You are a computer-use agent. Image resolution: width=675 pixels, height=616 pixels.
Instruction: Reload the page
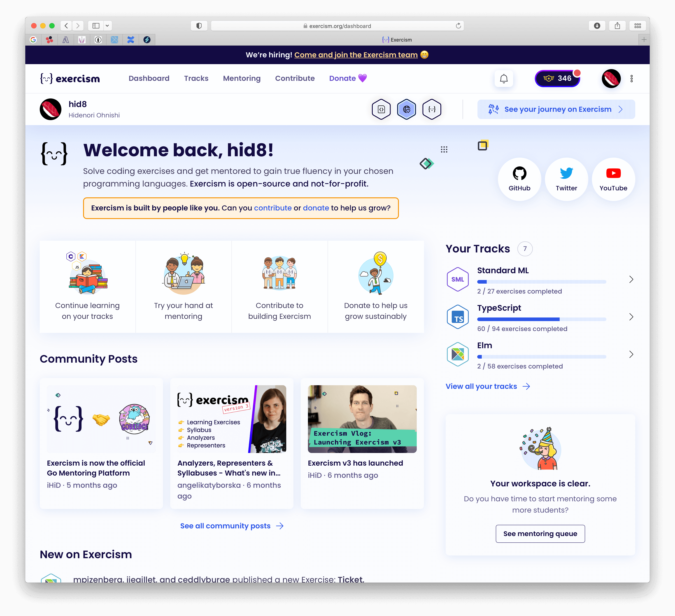(458, 26)
